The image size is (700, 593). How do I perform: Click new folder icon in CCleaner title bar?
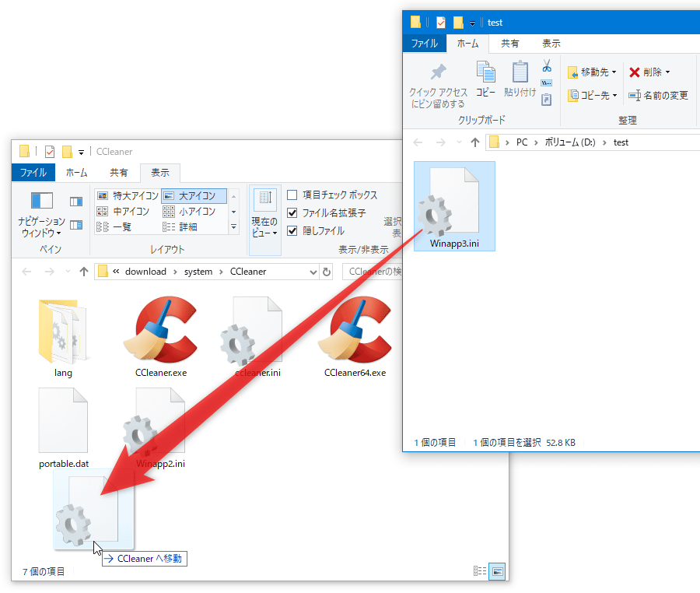pos(67,152)
